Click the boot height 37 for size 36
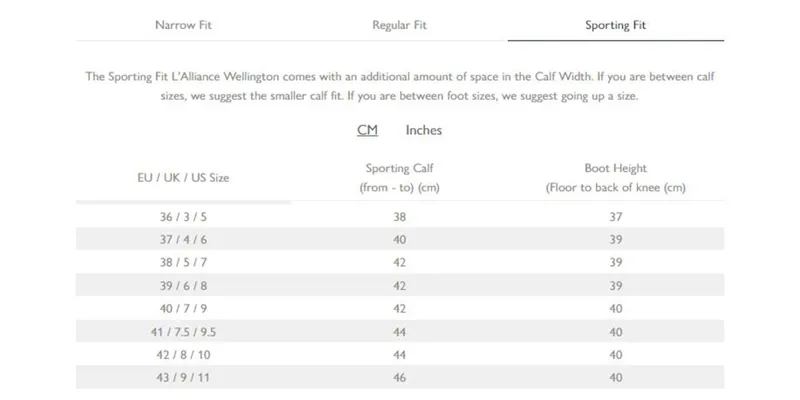800x400 pixels. point(616,217)
